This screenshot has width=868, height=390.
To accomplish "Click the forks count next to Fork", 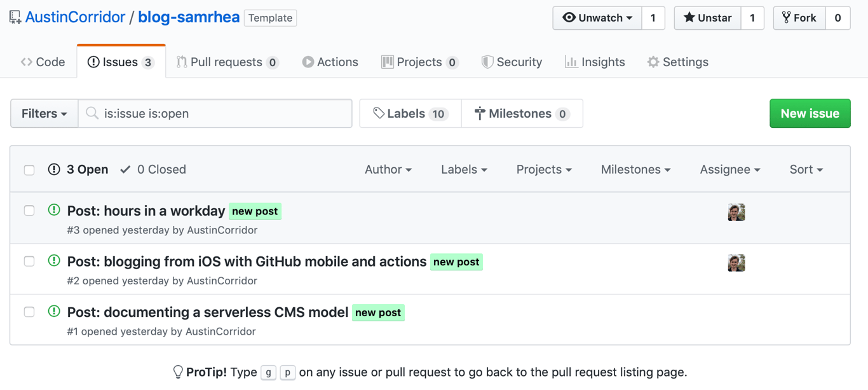I will [x=837, y=18].
